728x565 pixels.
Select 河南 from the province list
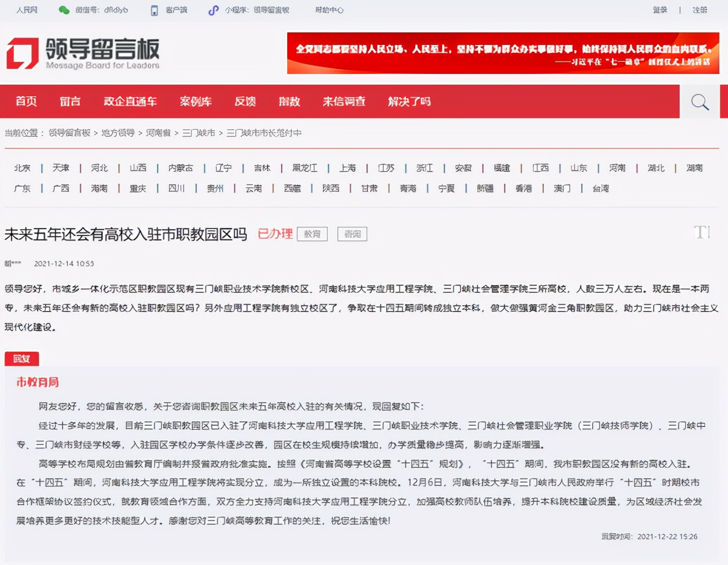(617, 168)
